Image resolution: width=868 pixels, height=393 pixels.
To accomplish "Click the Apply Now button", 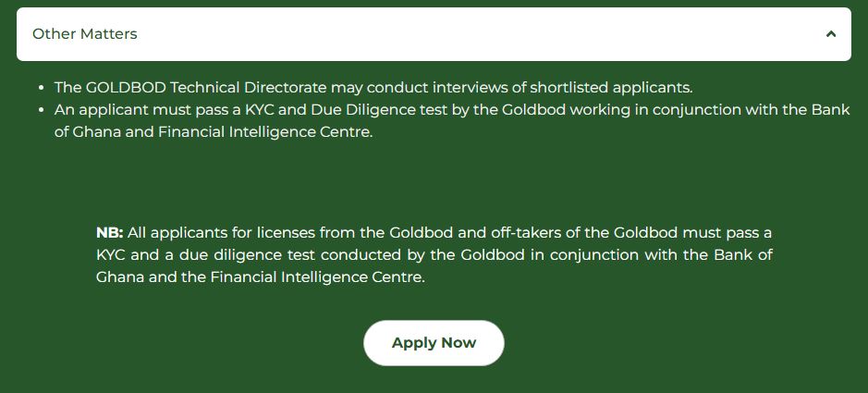I will [434, 343].
